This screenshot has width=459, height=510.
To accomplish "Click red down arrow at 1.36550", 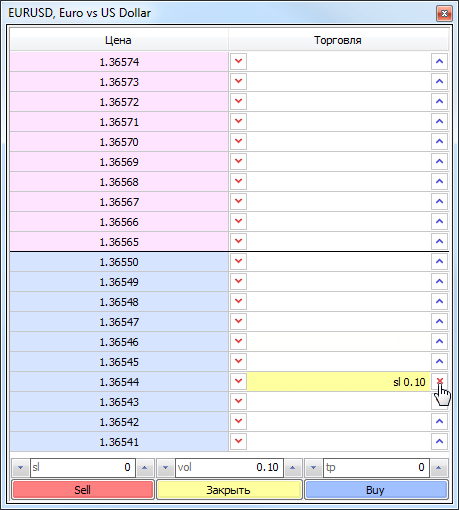I will tap(238, 261).
